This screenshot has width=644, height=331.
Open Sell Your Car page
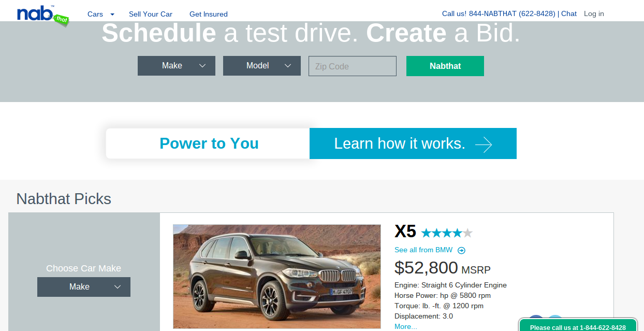151,14
